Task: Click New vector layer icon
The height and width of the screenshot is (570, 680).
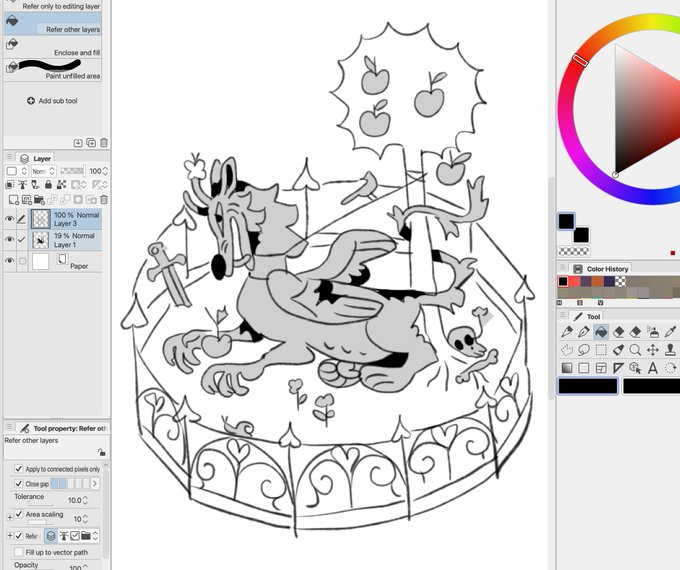Action: point(26,200)
